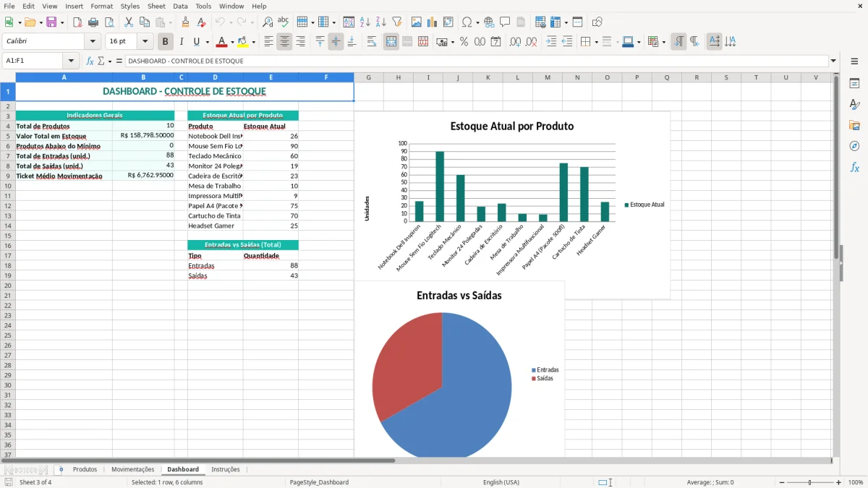
Task: Click the Insert Special Character omega icon
Action: 467,22
